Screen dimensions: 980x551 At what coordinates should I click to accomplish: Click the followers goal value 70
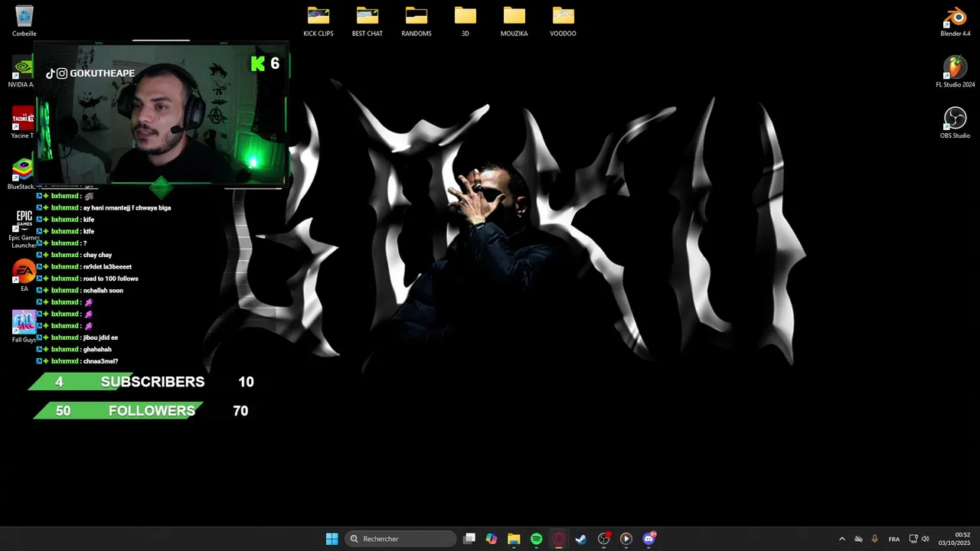point(240,411)
